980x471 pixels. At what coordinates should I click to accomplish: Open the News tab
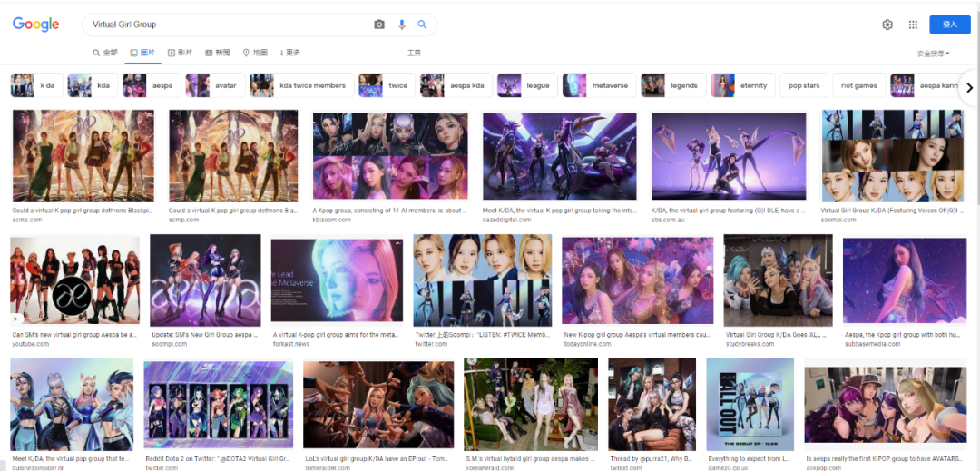(218, 53)
